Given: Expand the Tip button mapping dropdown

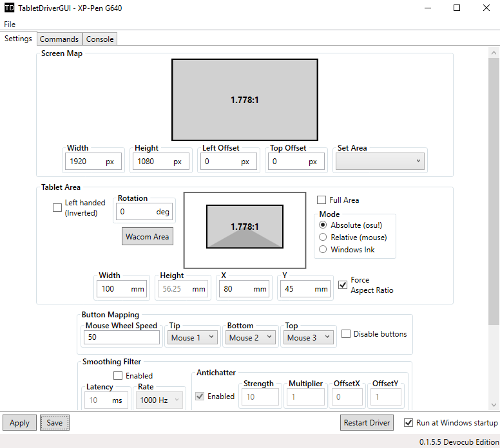Looking at the screenshot, I should point(192,337).
